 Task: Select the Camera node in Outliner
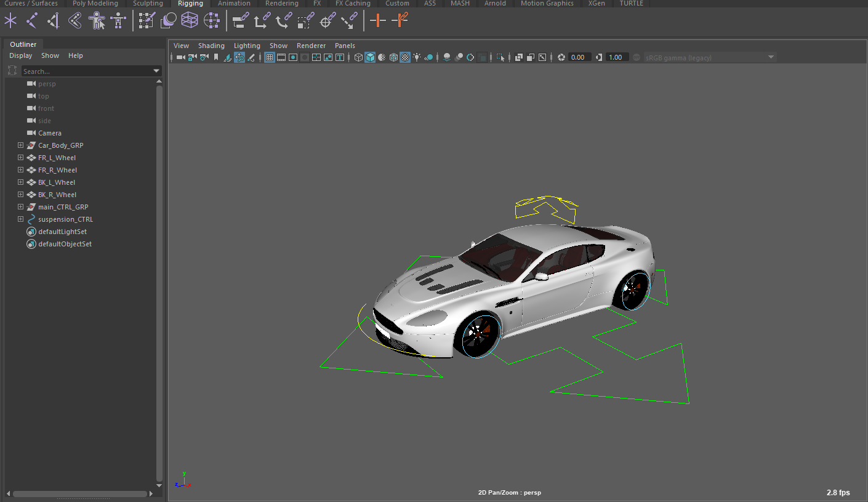point(49,133)
